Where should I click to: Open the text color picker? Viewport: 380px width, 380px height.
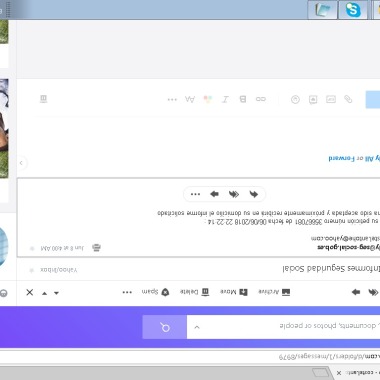click(x=208, y=99)
